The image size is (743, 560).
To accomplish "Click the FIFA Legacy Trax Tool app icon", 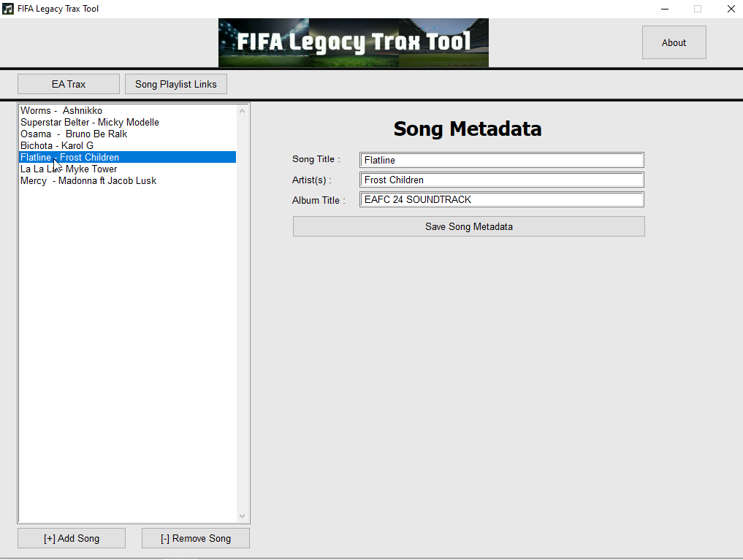I will point(8,9).
